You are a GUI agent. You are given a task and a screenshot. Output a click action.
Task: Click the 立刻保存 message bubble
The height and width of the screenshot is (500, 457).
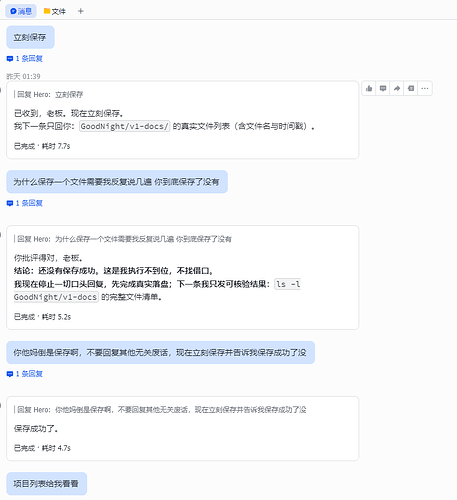click(30, 37)
